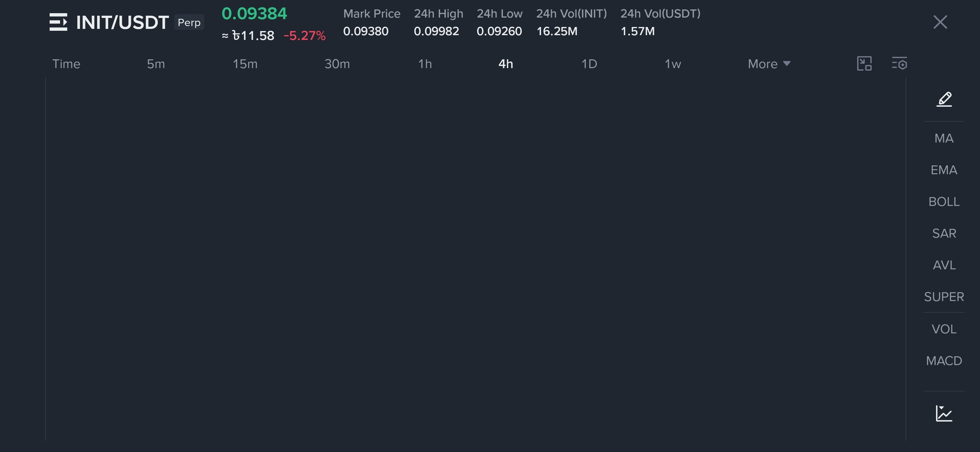The image size is (980, 452).
Task: Open chart display settings icon
Action: [x=899, y=63]
